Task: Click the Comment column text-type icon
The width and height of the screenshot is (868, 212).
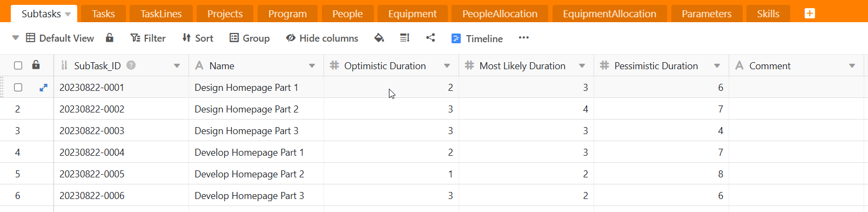Action: pyautogui.click(x=739, y=65)
